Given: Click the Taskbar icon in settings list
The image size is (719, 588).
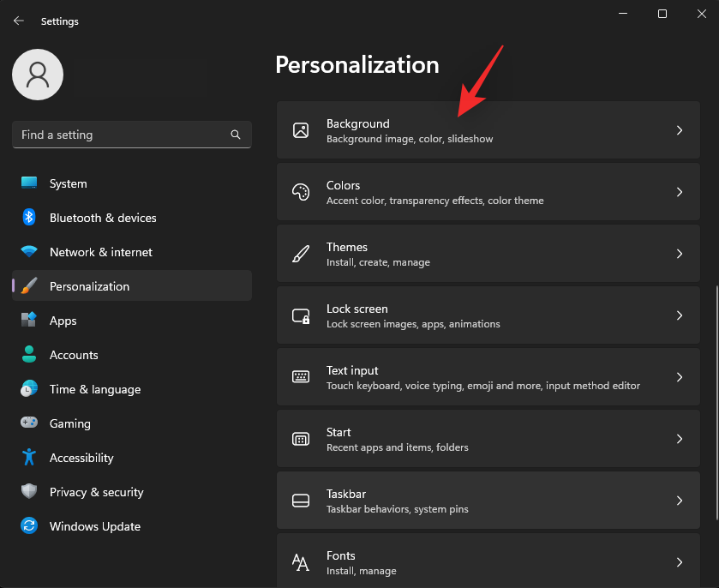Looking at the screenshot, I should click(301, 501).
